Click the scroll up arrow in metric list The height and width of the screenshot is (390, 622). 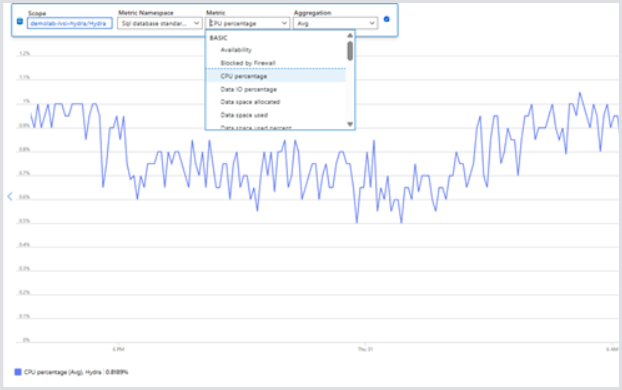pyautogui.click(x=350, y=36)
